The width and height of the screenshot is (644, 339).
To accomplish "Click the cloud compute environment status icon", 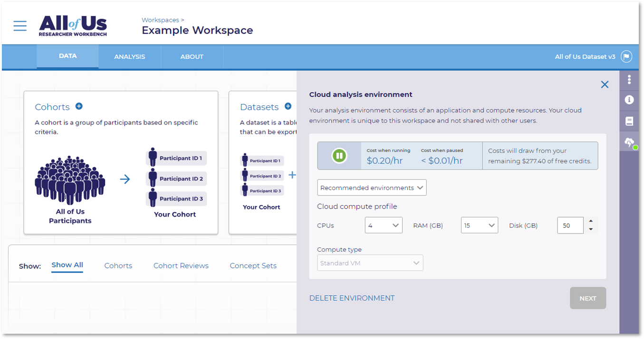I will click(x=629, y=142).
